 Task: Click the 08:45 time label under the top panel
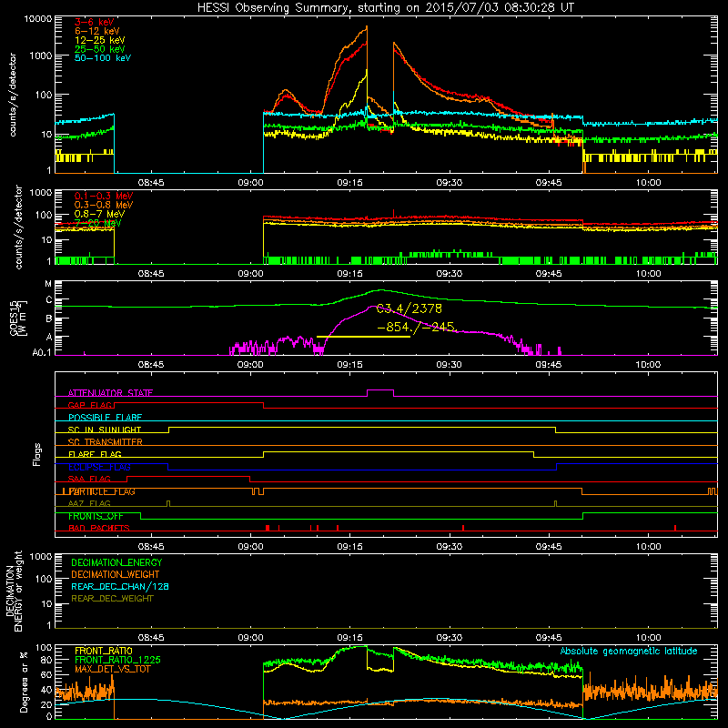click(151, 183)
